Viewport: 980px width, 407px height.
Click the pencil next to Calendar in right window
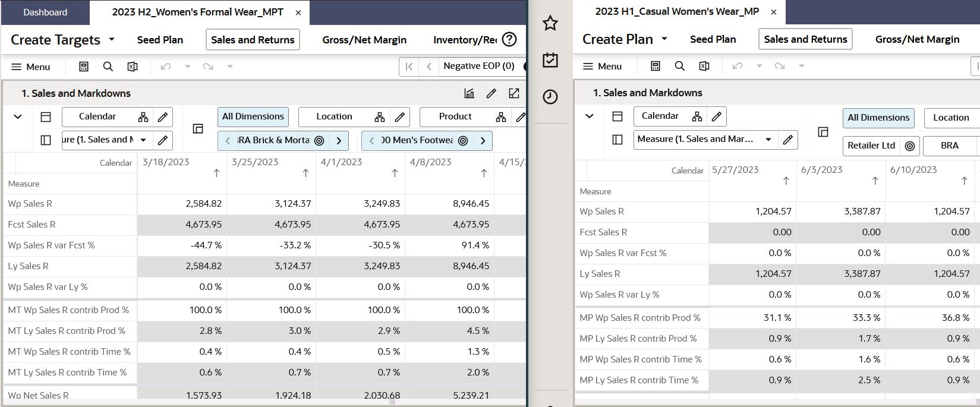[717, 116]
